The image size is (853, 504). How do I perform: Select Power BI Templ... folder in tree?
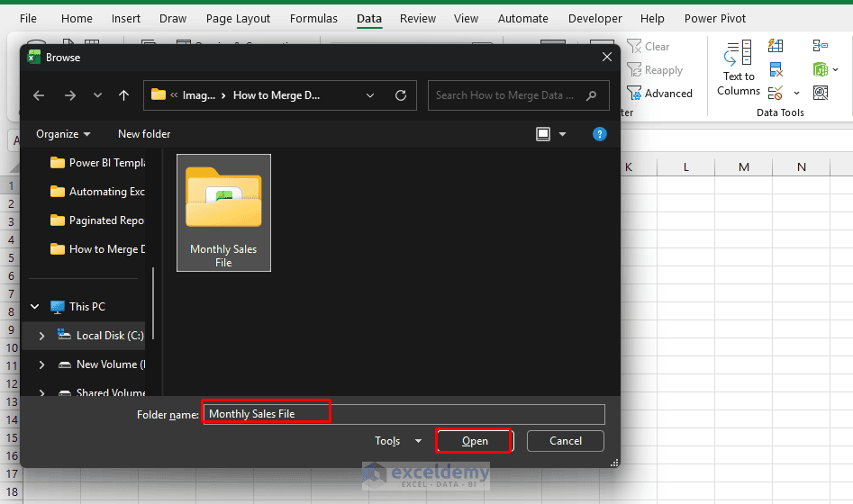(x=97, y=163)
